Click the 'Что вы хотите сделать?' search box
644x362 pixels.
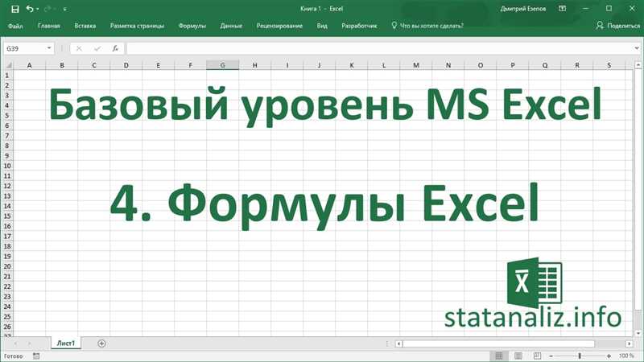[427, 26]
